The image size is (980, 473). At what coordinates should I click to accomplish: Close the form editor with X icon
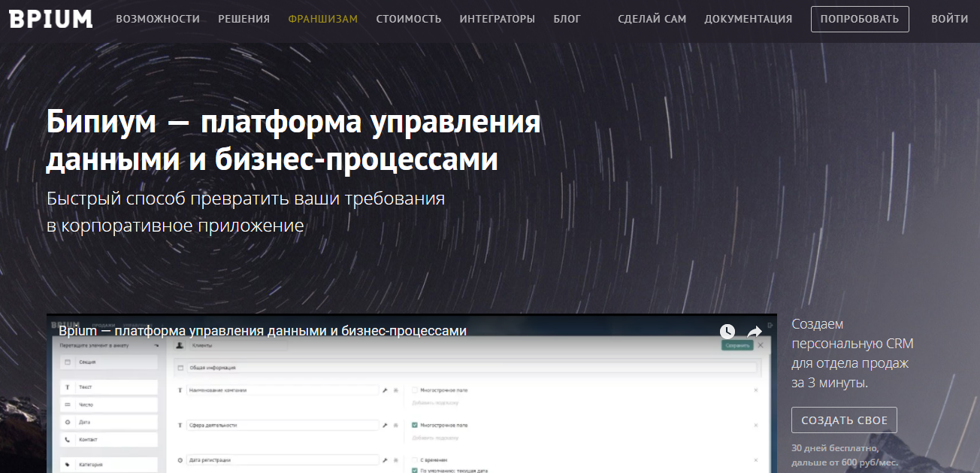click(x=761, y=345)
